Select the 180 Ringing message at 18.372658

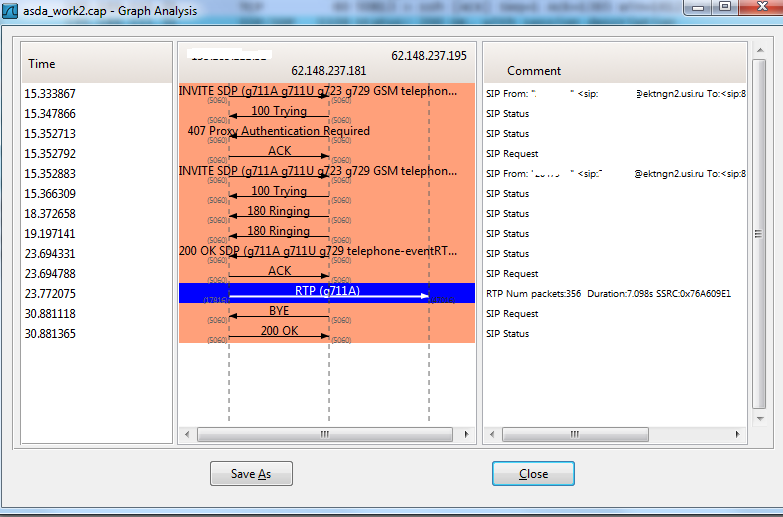coord(279,212)
